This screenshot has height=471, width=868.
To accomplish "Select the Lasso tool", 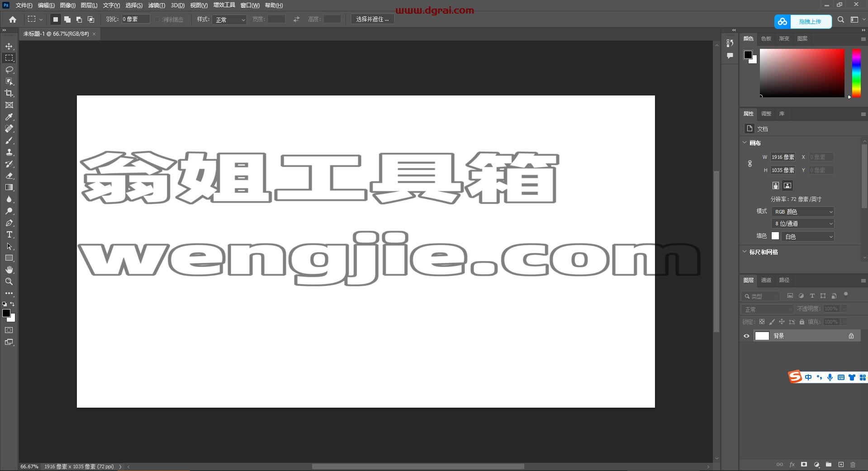I will tap(9, 70).
